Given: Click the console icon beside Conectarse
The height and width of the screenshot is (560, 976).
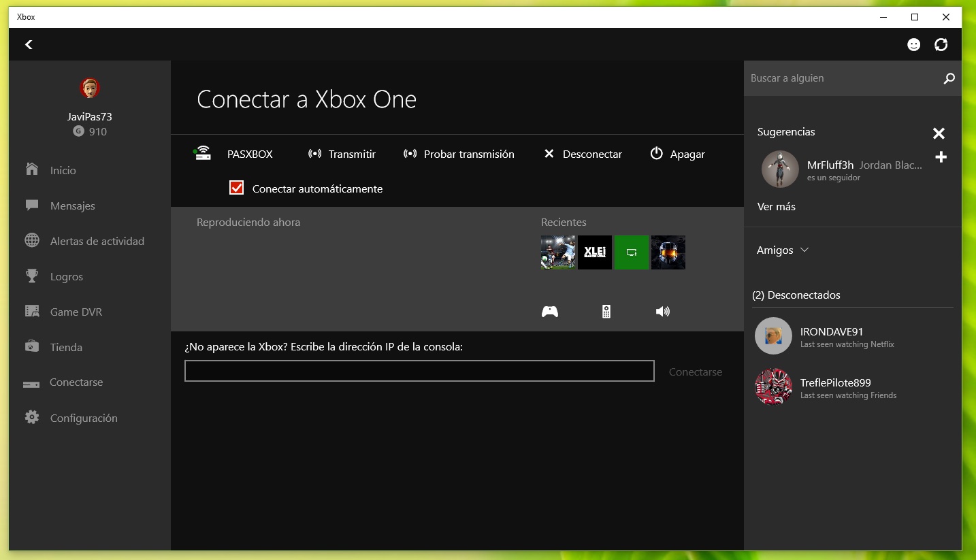Looking at the screenshot, I should [31, 384].
